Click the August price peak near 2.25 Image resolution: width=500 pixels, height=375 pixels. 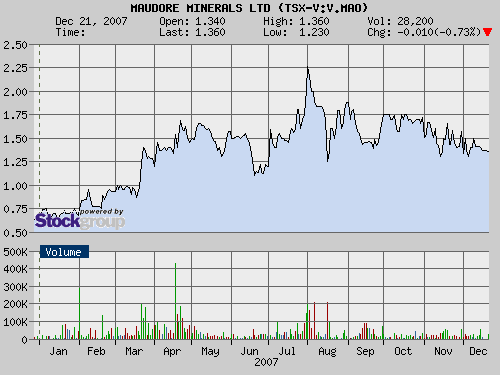click(x=308, y=68)
